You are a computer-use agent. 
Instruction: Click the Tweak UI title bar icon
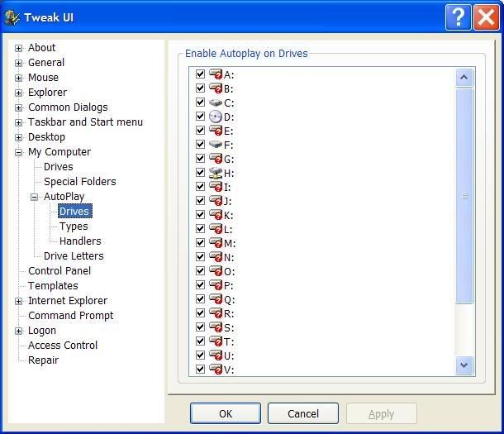(12, 17)
